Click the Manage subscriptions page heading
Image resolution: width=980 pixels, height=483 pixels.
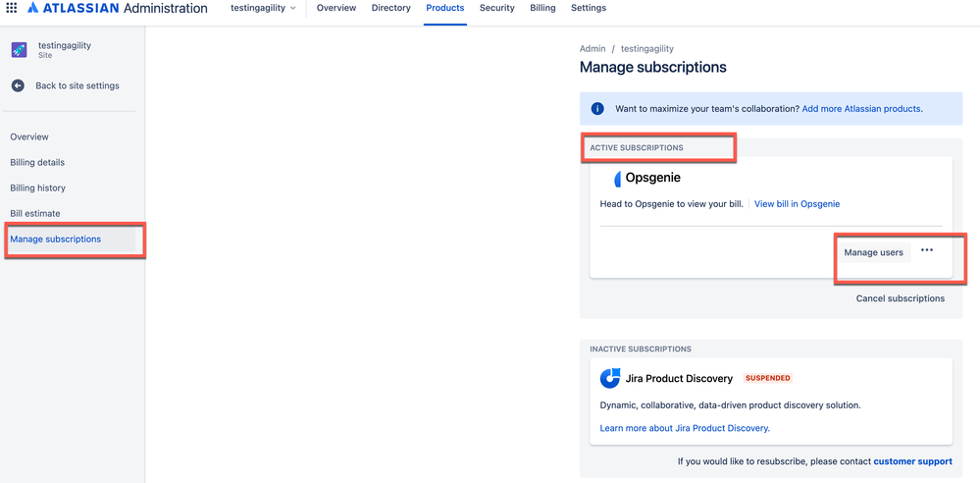[x=653, y=68]
